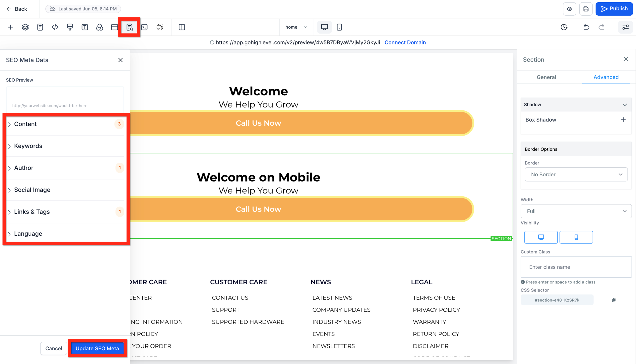
Task: Click the Undo icon
Action: pyautogui.click(x=587, y=27)
